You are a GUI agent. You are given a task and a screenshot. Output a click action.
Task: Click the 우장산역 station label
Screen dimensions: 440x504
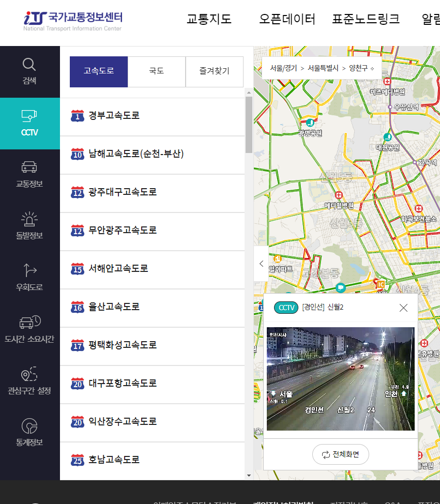[406, 107]
